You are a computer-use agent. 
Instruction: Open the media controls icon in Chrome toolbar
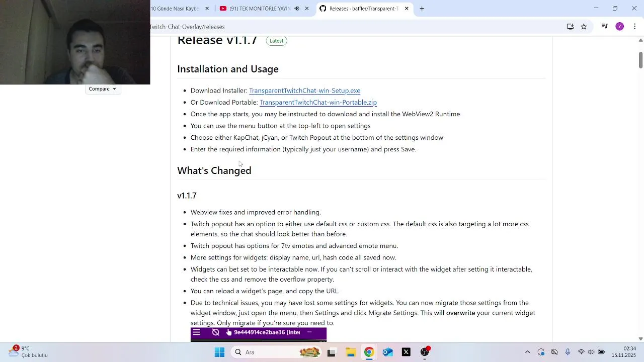[x=605, y=27]
